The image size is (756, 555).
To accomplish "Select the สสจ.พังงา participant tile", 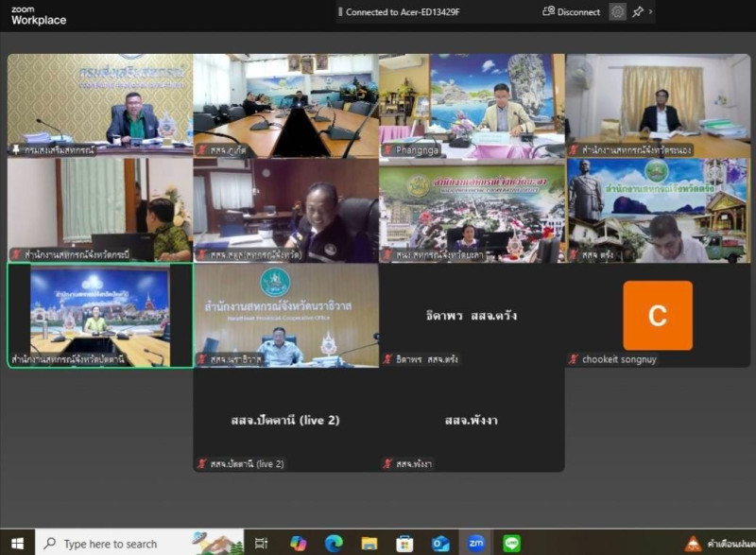I will click(472, 419).
